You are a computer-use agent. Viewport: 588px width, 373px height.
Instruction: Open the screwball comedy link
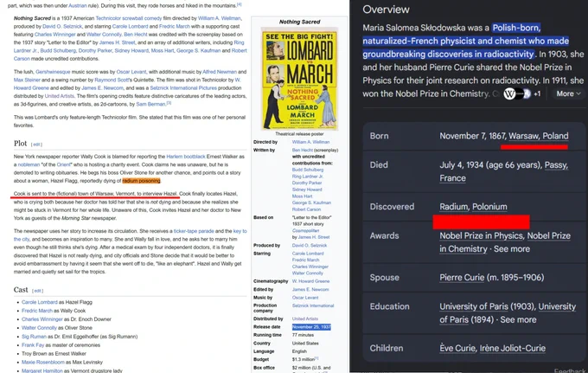(142, 18)
